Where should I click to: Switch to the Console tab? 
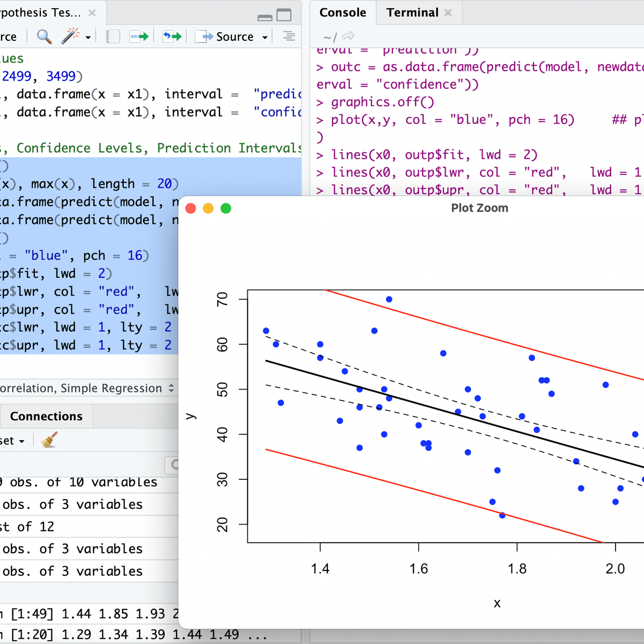pos(342,12)
